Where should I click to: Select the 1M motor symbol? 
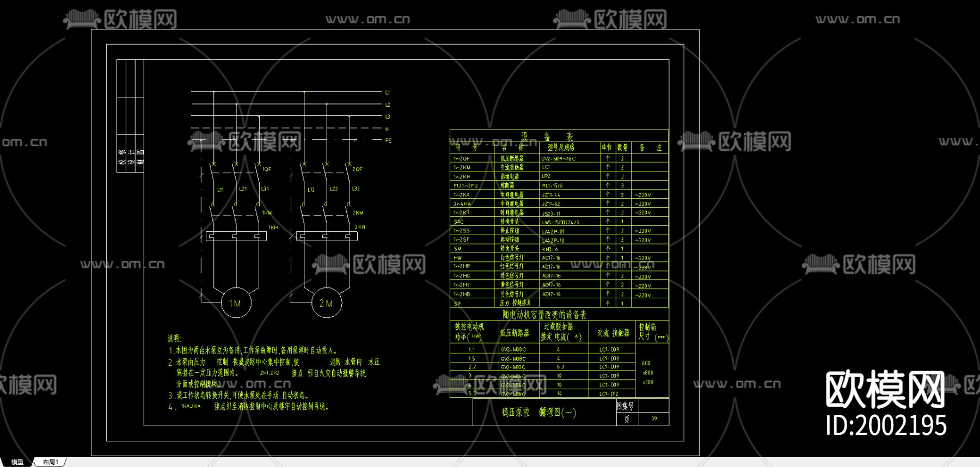[235, 303]
